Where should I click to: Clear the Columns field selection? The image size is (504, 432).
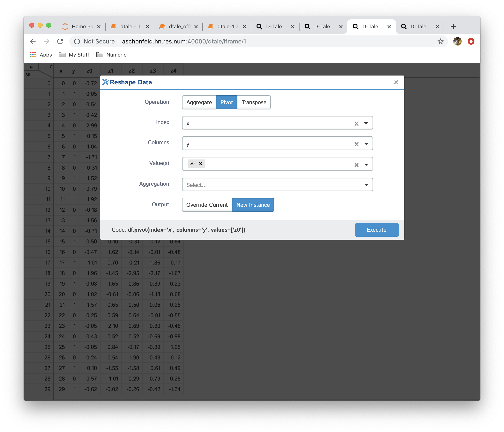[356, 144]
